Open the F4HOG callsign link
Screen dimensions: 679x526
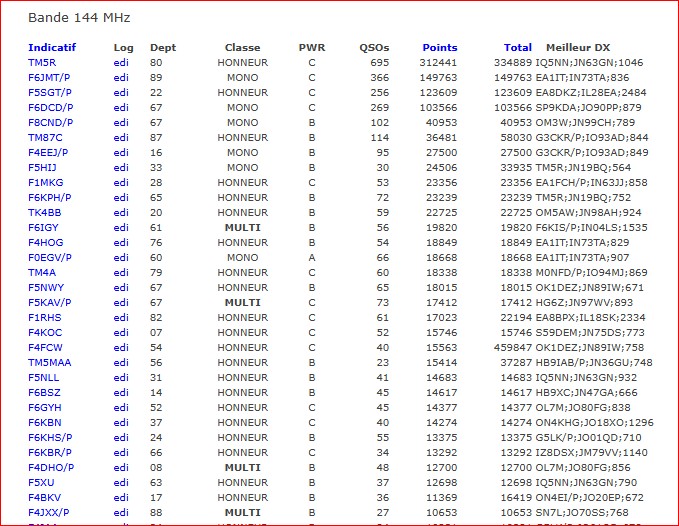(x=45, y=242)
